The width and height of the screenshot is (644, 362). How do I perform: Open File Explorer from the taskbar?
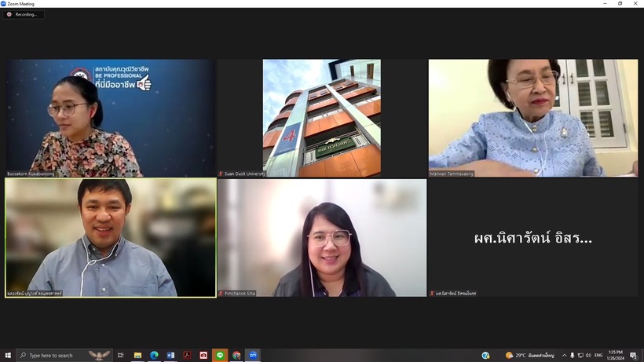pos(137,356)
